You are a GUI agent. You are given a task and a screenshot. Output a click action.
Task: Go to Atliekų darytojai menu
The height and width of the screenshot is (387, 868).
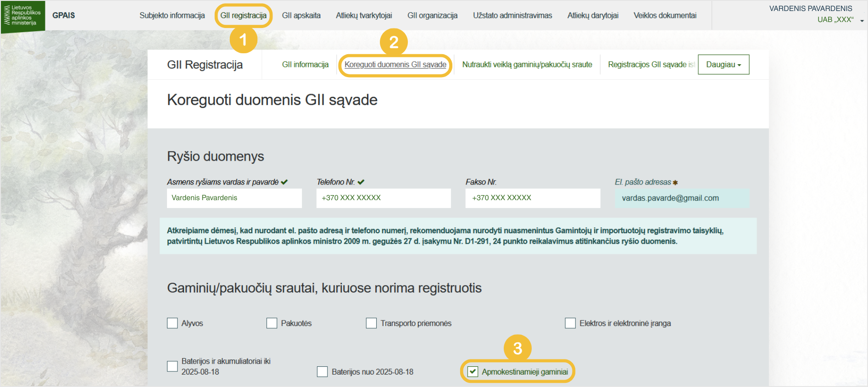(x=593, y=16)
